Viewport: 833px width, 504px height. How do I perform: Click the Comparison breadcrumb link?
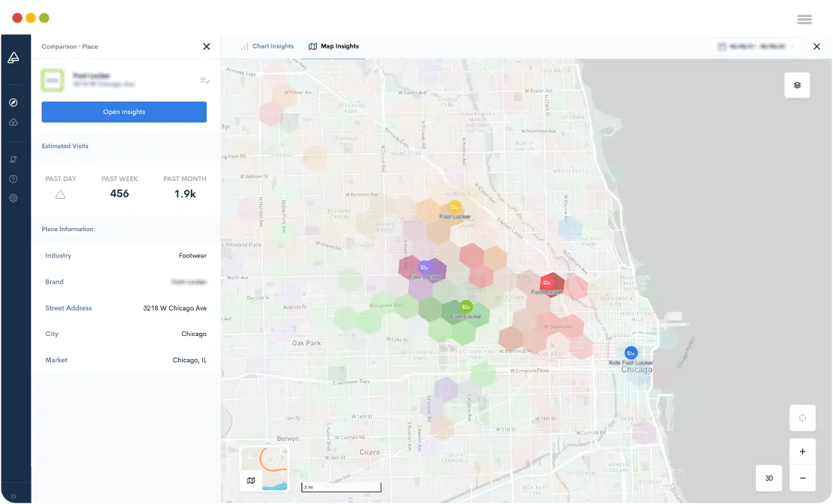point(59,47)
